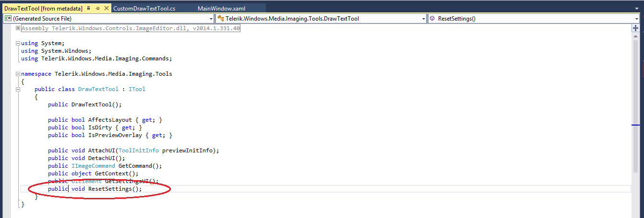
Task: Click the Assembly Telerik.Windows.Controls.ImageEditor.dll comment
Action: (131, 28)
